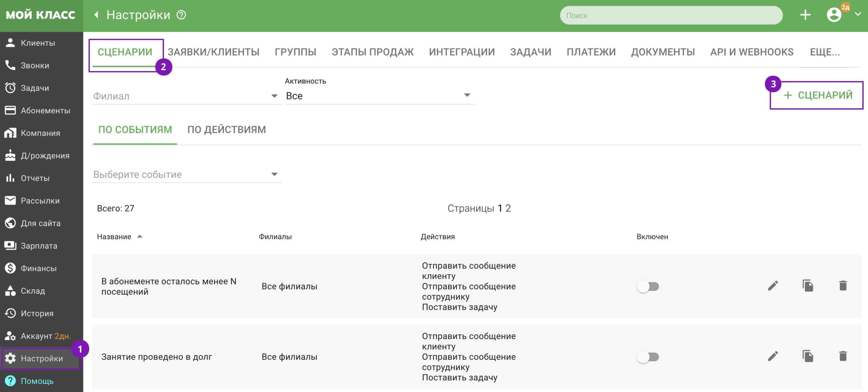Expand the Филиал dropdown

coord(186,96)
